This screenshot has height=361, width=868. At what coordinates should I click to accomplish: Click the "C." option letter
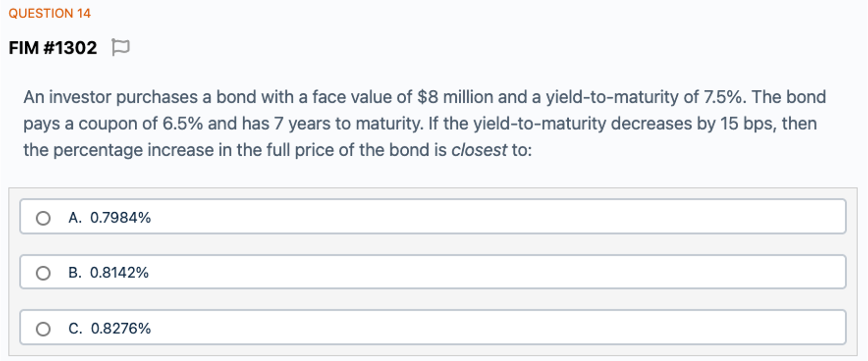[75, 329]
